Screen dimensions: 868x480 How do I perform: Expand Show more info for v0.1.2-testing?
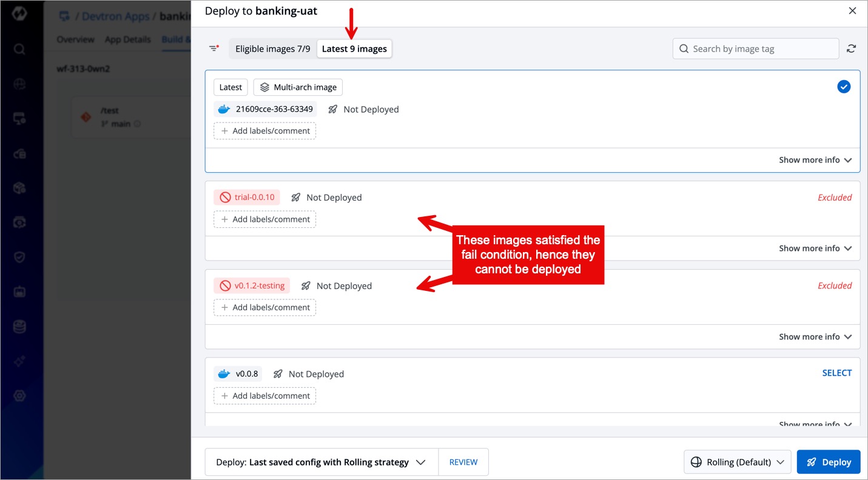[x=815, y=337]
